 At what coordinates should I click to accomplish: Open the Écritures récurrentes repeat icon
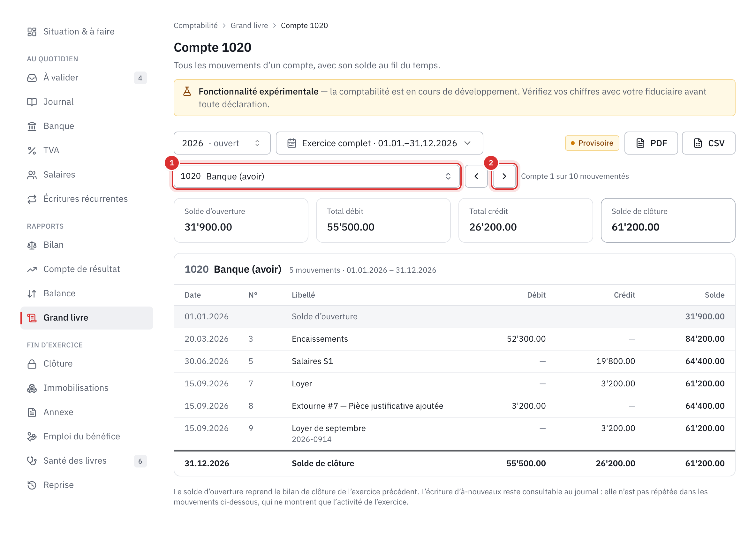32,199
